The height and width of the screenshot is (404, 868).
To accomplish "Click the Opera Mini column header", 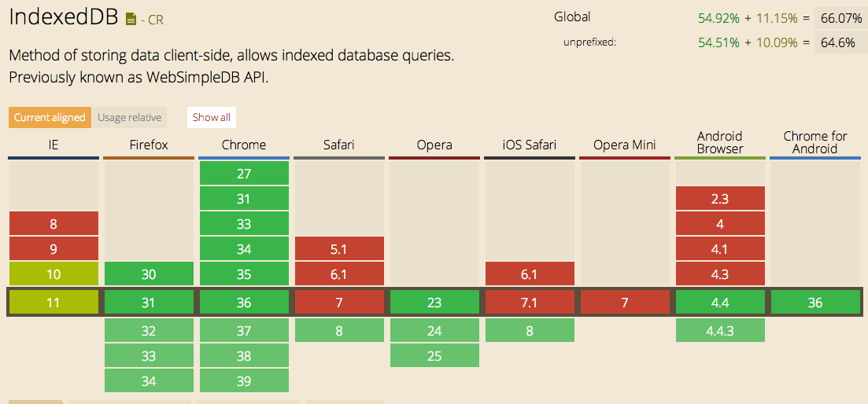I will click(x=625, y=145).
